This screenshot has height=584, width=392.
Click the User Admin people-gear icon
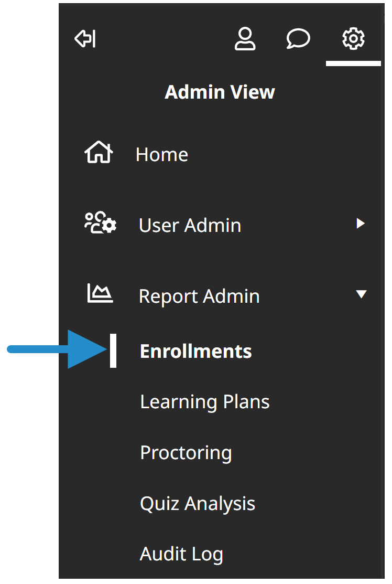click(x=101, y=222)
